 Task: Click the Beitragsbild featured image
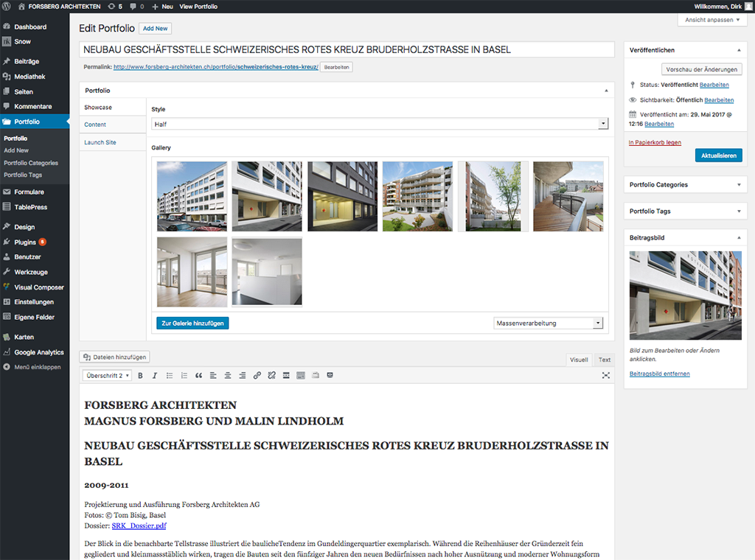point(686,295)
